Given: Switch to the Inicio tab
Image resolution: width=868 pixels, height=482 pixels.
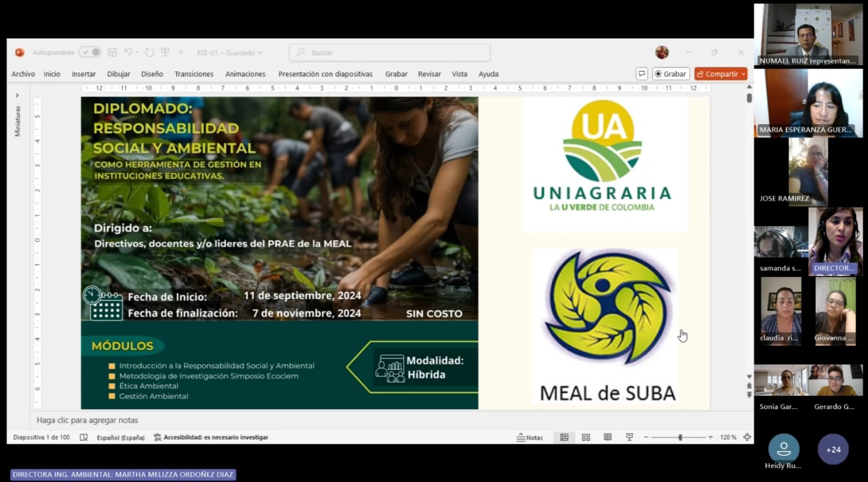Looking at the screenshot, I should [x=52, y=74].
